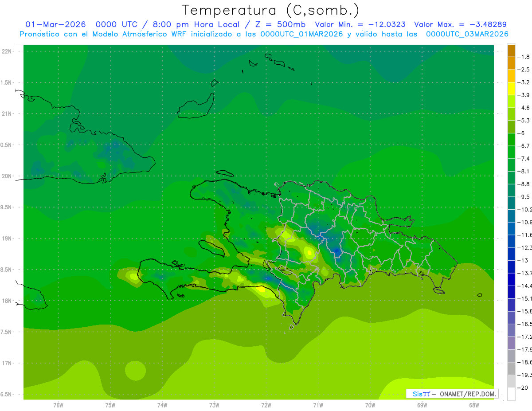Viewport: 532px width, 411px height.
Task: Click the '-8.8' colorbar value
Action: pyautogui.click(x=524, y=184)
